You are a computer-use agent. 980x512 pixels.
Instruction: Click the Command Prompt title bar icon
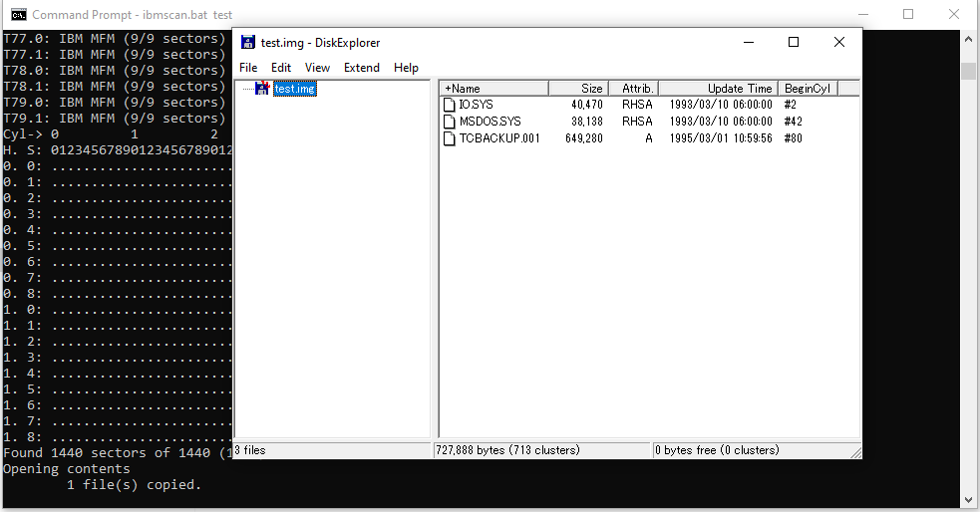tap(19, 14)
